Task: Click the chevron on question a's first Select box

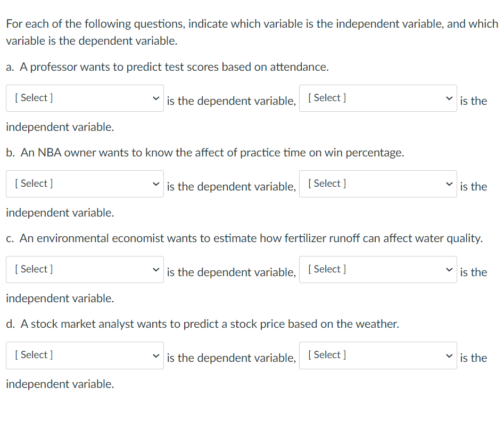Action: click(x=156, y=98)
